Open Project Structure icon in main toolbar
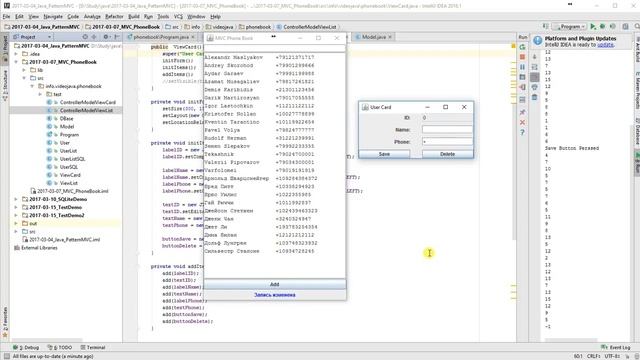Viewport: 640px width, 360px height. coord(625,27)
